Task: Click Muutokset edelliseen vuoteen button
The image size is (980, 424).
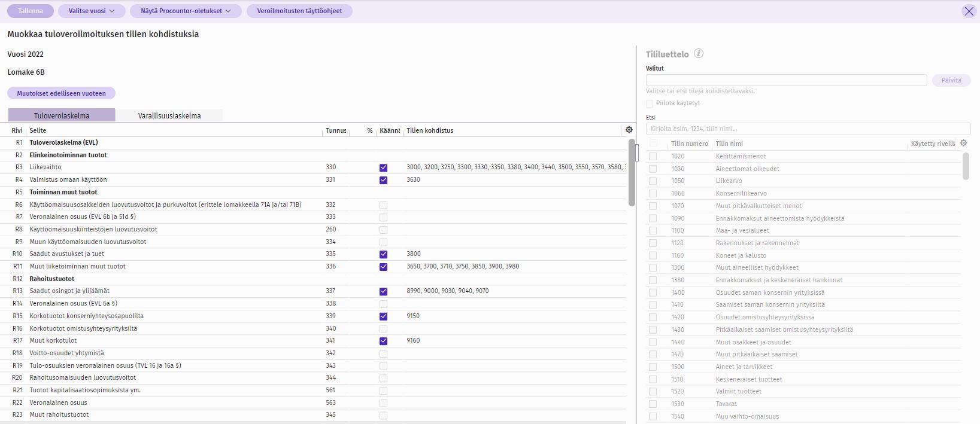Action: 61,93
